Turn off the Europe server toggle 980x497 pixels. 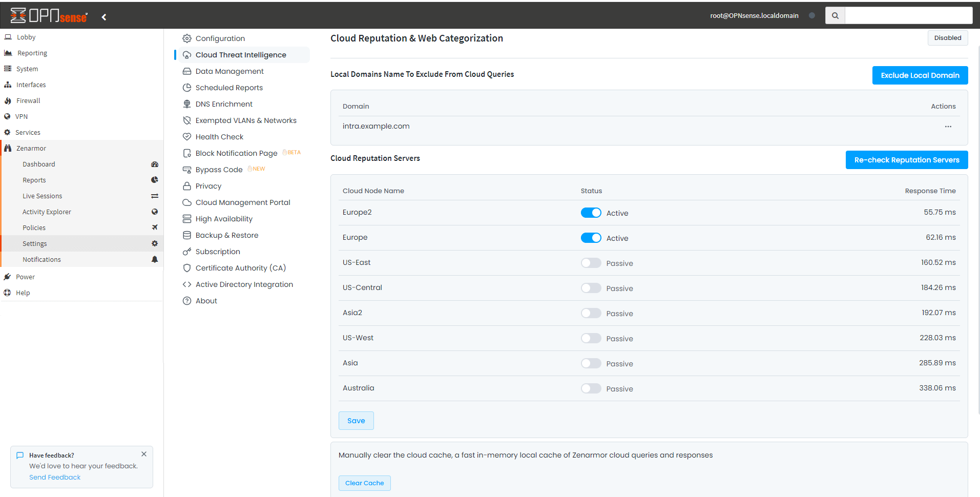590,237
